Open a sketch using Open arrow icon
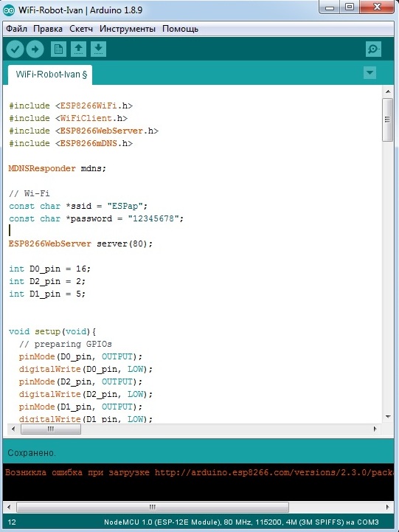399x532 pixels. (78, 49)
